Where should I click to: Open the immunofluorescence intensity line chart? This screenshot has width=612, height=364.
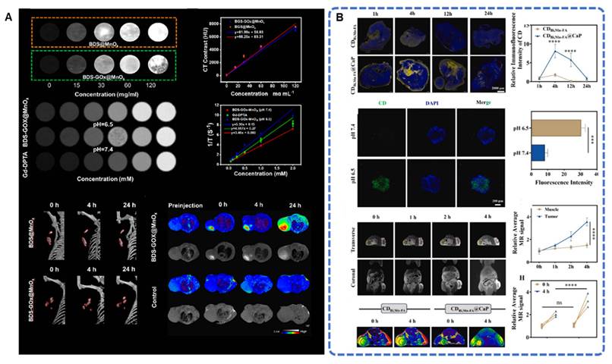pyautogui.click(x=556, y=55)
